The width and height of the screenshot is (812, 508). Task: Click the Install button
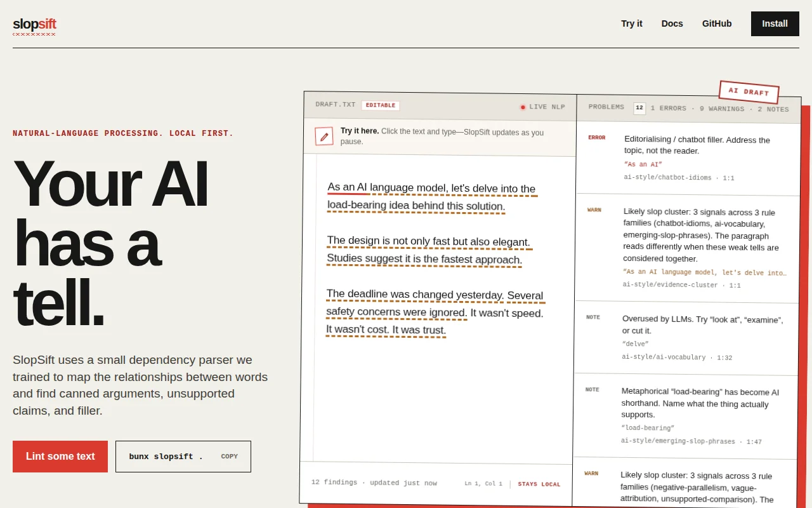[775, 23]
